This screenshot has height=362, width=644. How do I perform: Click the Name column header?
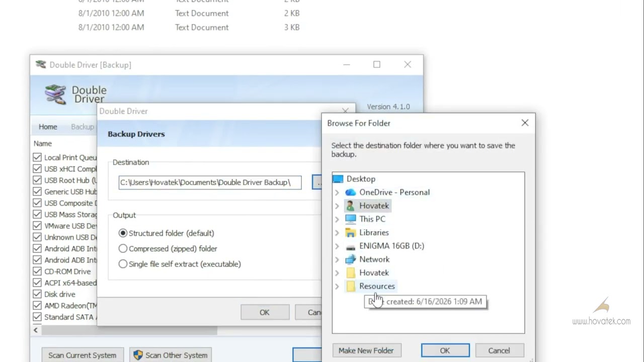pyautogui.click(x=43, y=143)
